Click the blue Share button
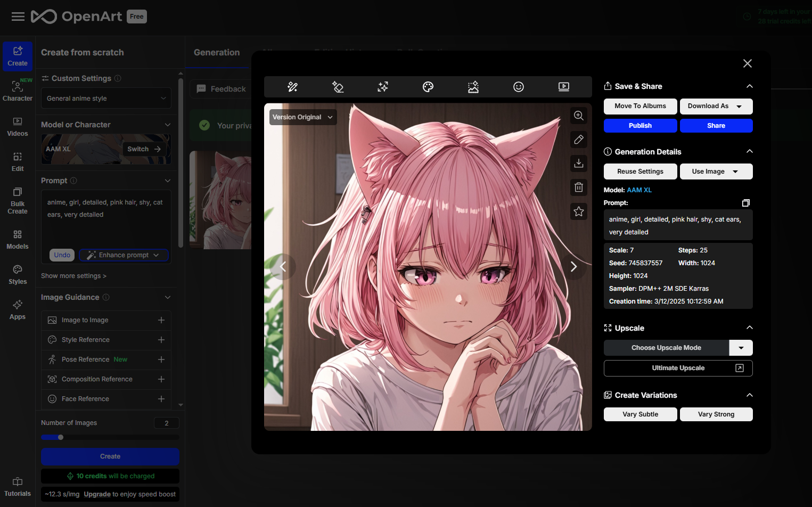The width and height of the screenshot is (812, 507). [716, 126]
